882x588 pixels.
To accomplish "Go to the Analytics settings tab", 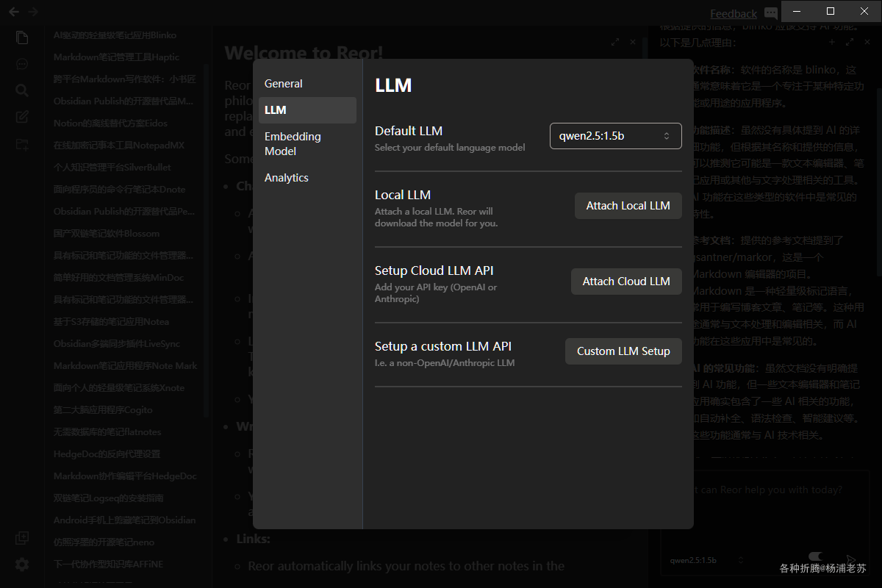I will point(307,178).
